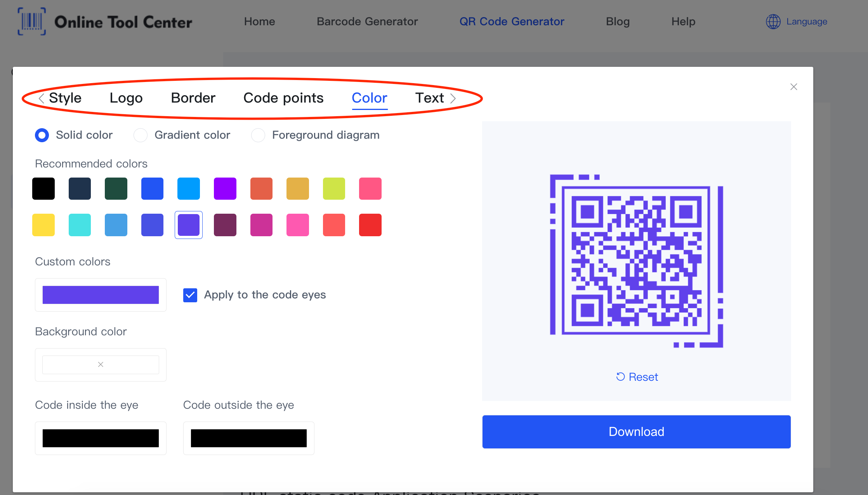The image size is (868, 495).
Task: Download the generated QR code
Action: (636, 432)
